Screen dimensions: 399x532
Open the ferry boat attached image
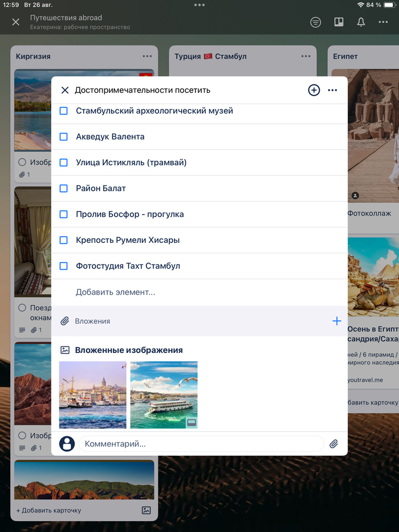164,395
